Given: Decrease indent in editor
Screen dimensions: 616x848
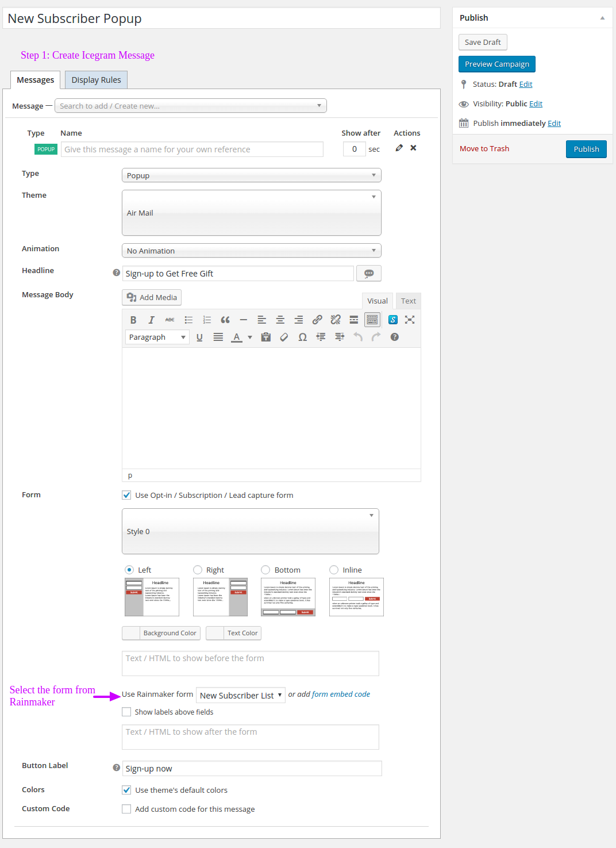Looking at the screenshot, I should 321,337.
